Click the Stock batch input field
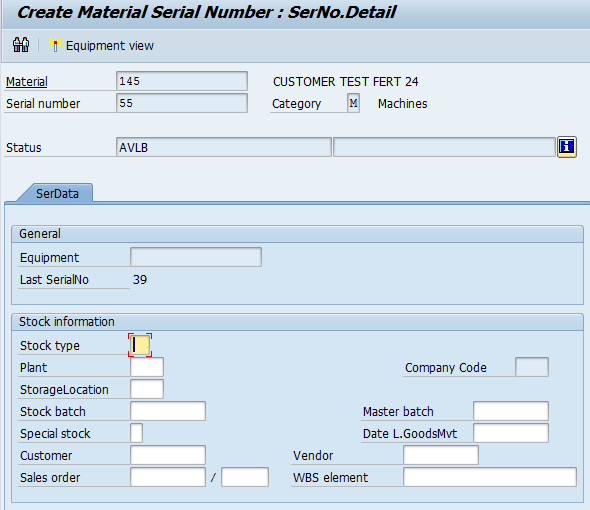This screenshot has height=510, width=590. coord(168,411)
